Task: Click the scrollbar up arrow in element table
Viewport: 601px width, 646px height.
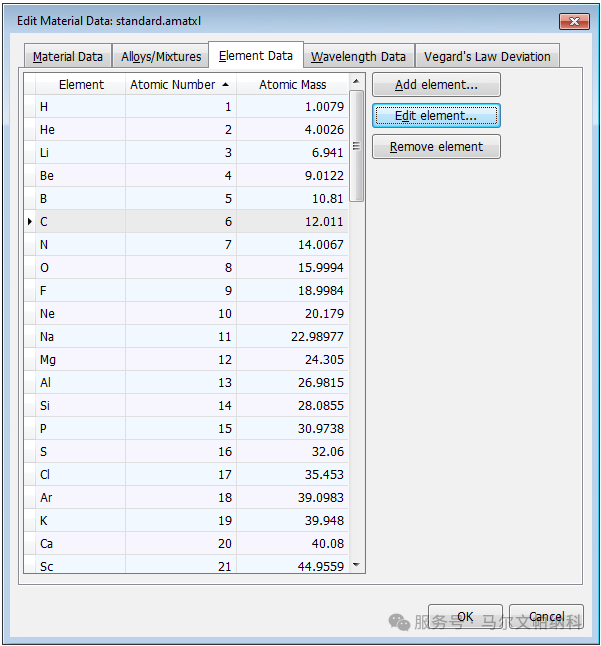Action: point(356,82)
